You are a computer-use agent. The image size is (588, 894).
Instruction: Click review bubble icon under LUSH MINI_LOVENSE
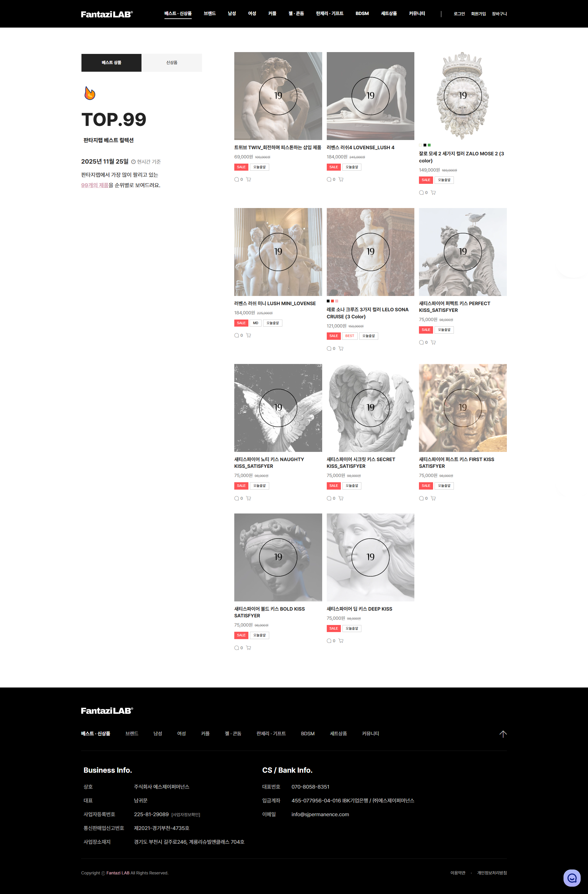click(x=236, y=335)
